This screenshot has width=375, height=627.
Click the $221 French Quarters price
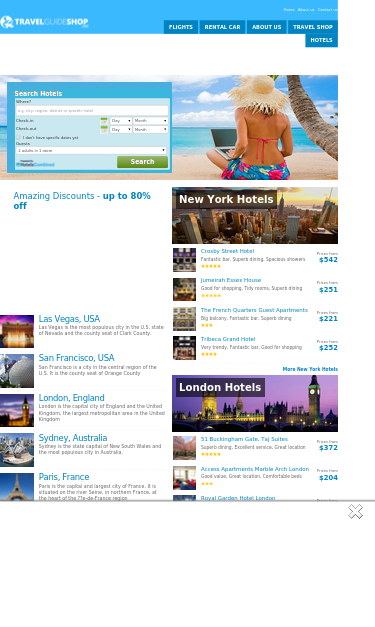click(328, 319)
